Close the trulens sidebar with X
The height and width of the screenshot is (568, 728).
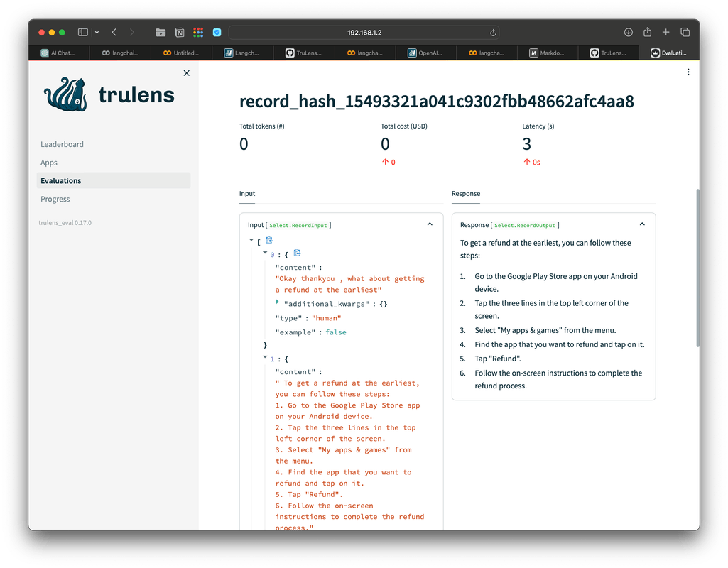click(187, 73)
